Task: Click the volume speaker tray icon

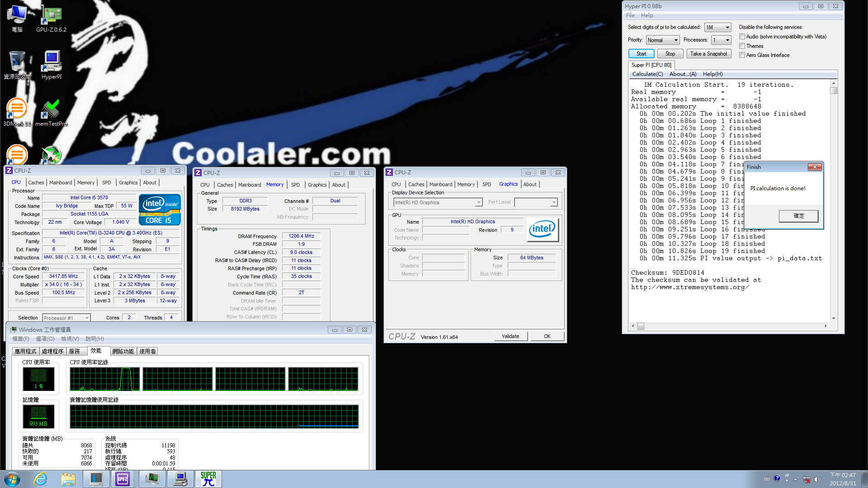Action: pos(817,479)
